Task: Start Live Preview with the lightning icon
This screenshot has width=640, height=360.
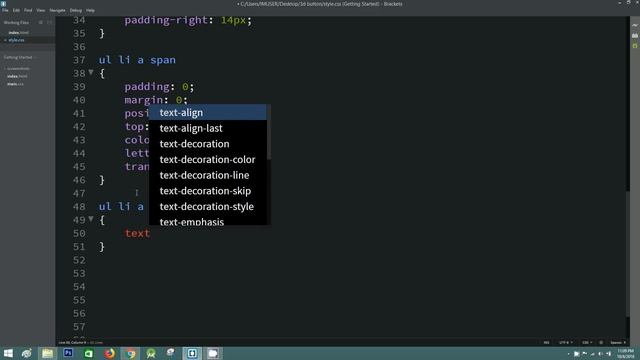Action: coord(635,25)
